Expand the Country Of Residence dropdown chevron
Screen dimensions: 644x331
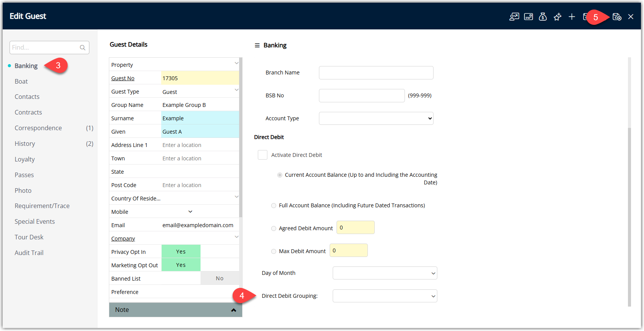(x=236, y=197)
